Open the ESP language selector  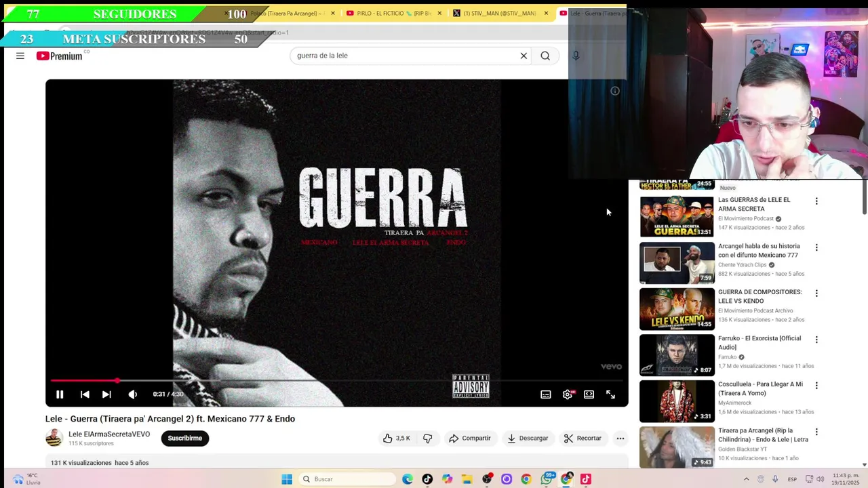pyautogui.click(x=792, y=479)
